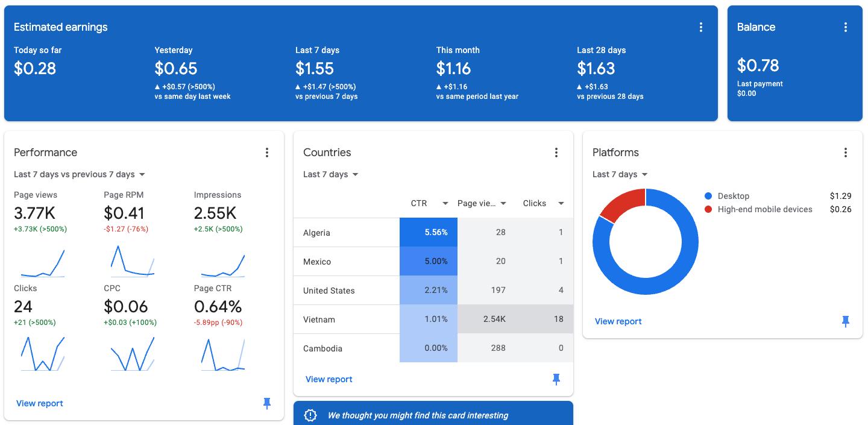The width and height of the screenshot is (868, 425).
Task: Click High-end mobile devices red dot
Action: click(708, 209)
